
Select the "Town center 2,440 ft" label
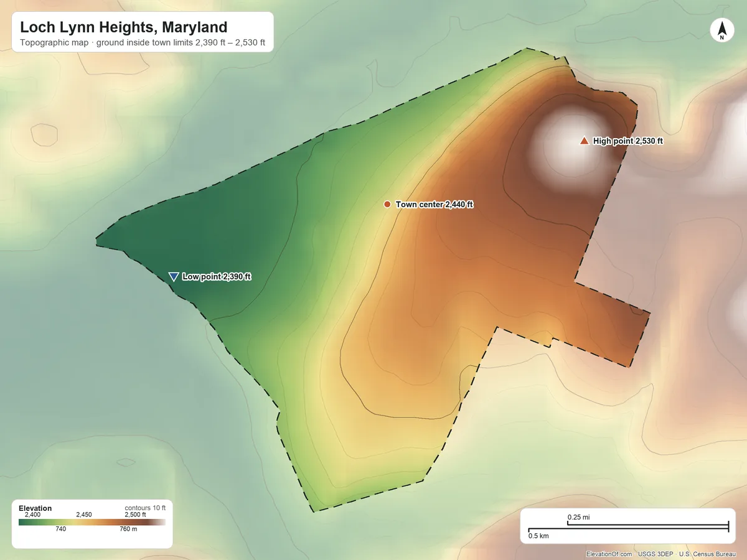coord(435,204)
